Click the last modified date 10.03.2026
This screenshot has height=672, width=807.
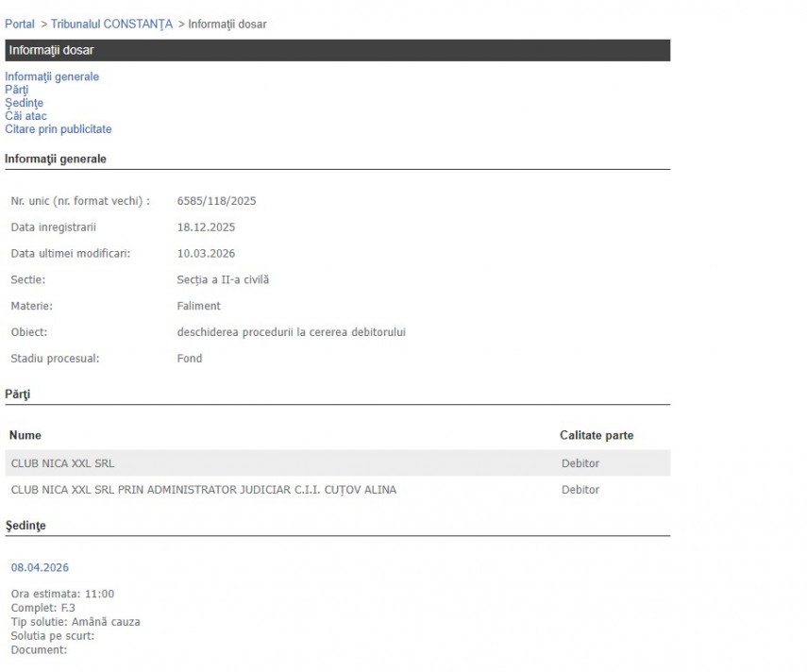(206, 254)
